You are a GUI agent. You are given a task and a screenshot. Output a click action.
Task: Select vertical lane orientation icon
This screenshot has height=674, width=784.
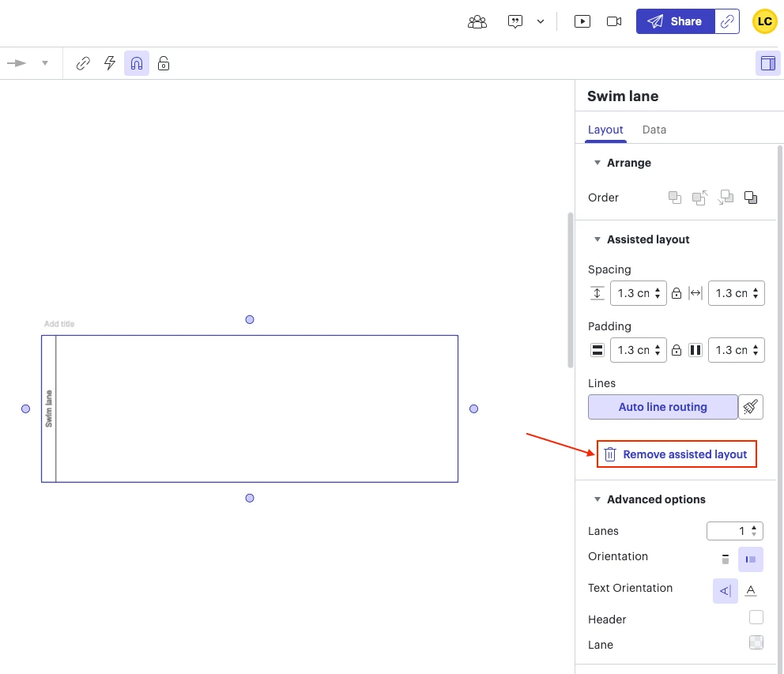[725, 559]
